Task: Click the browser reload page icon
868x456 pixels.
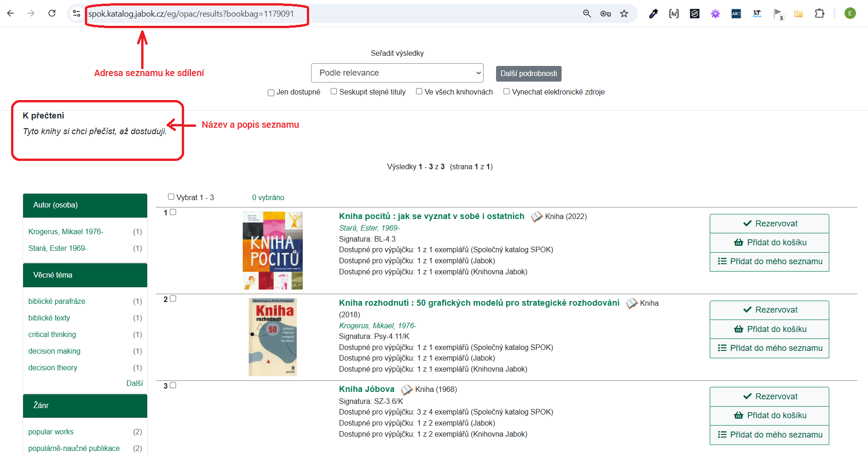Action: (x=52, y=13)
